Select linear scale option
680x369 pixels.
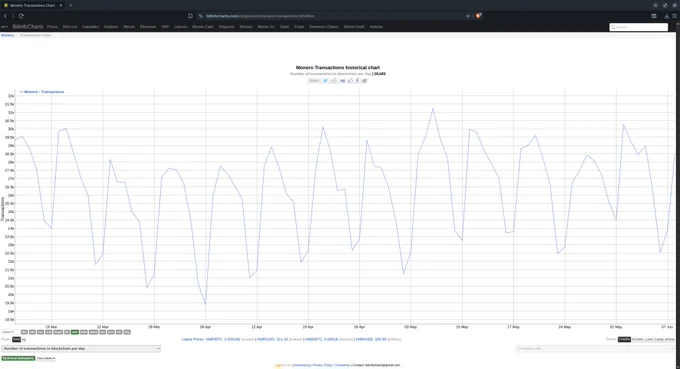[x=16, y=340]
